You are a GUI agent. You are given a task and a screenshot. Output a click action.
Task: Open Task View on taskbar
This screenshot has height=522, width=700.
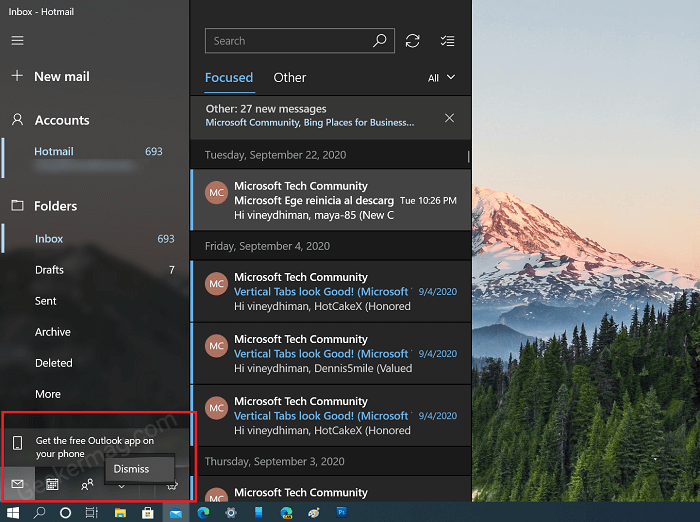[x=92, y=513]
